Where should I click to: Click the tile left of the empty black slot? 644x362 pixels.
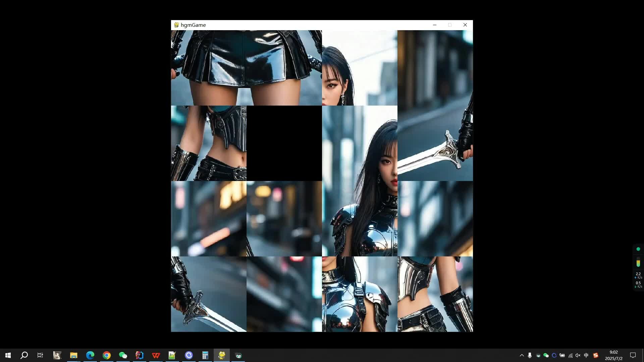pos(209,143)
